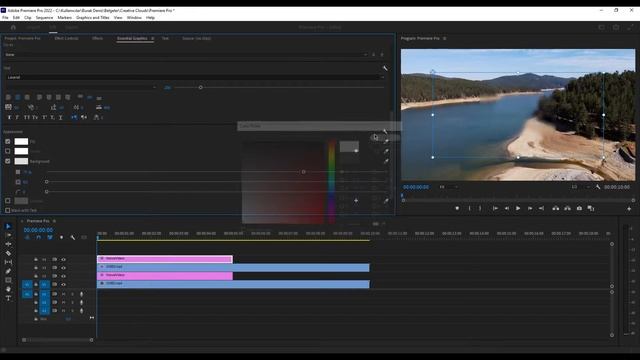
Task: Toggle eye on third video track
Action: 64,276
